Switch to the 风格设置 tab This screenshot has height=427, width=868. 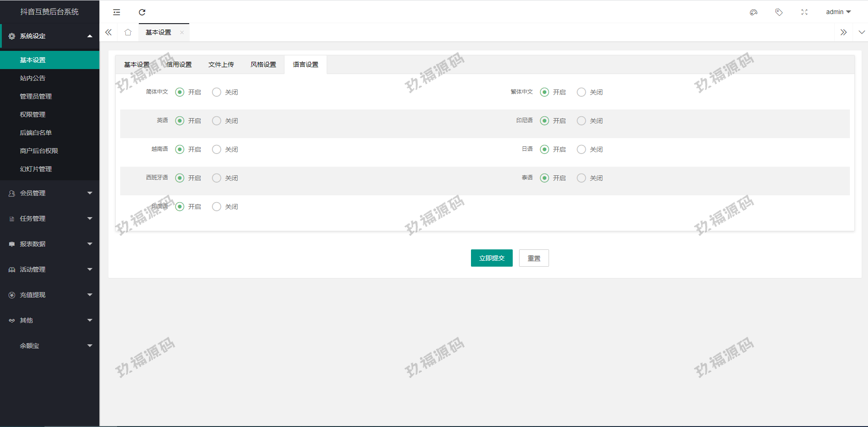point(263,65)
